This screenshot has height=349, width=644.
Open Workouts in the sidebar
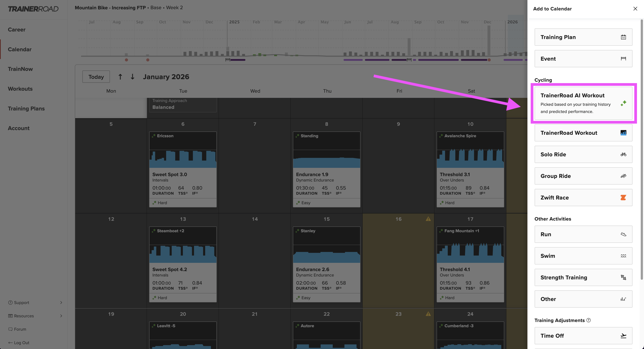pyautogui.click(x=20, y=89)
